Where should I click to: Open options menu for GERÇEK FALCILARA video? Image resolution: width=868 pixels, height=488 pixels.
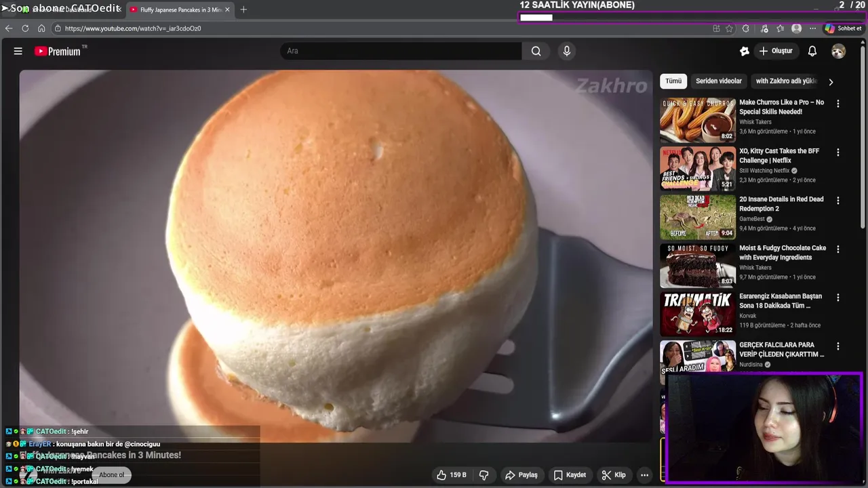point(838,346)
